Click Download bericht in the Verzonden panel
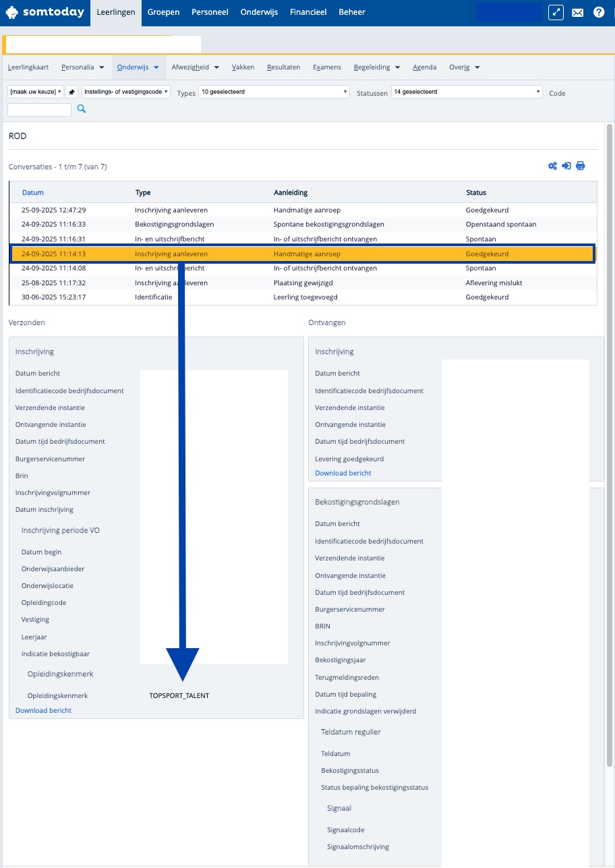The image size is (615, 868). (43, 710)
